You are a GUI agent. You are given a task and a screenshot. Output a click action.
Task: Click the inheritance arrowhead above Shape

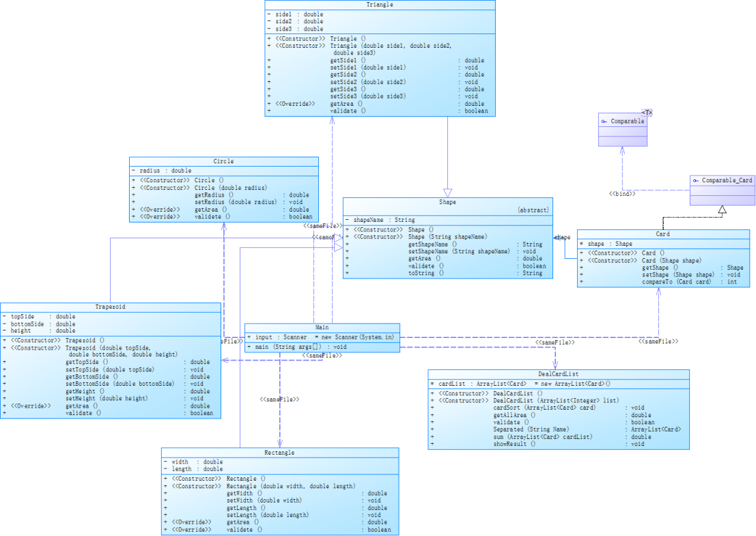click(447, 193)
